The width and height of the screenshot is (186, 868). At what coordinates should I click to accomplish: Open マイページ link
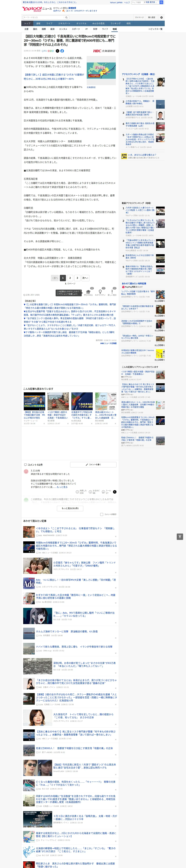coord(139,18)
